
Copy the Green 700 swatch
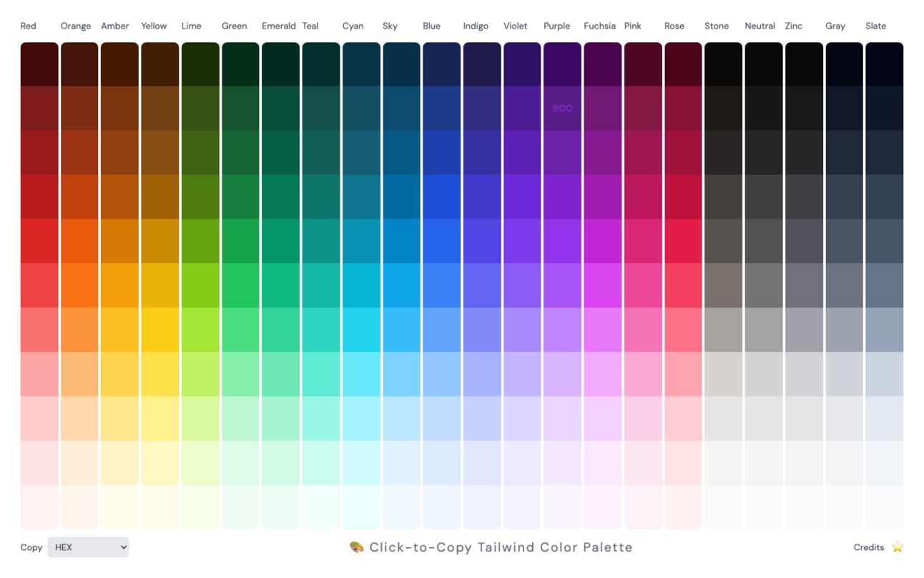click(240, 197)
